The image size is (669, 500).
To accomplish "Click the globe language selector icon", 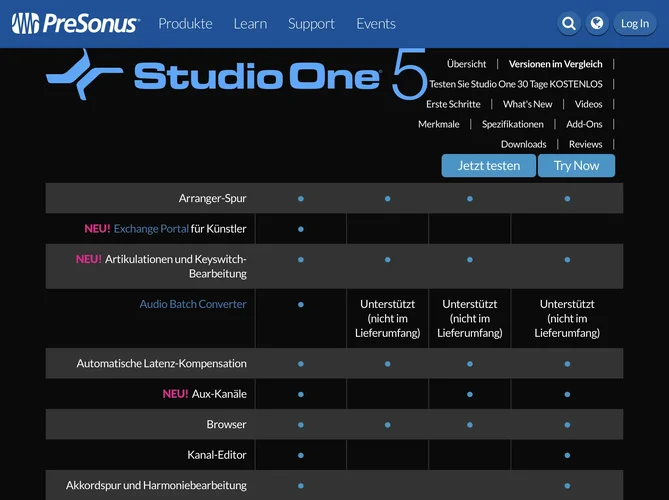I will 597,24.
